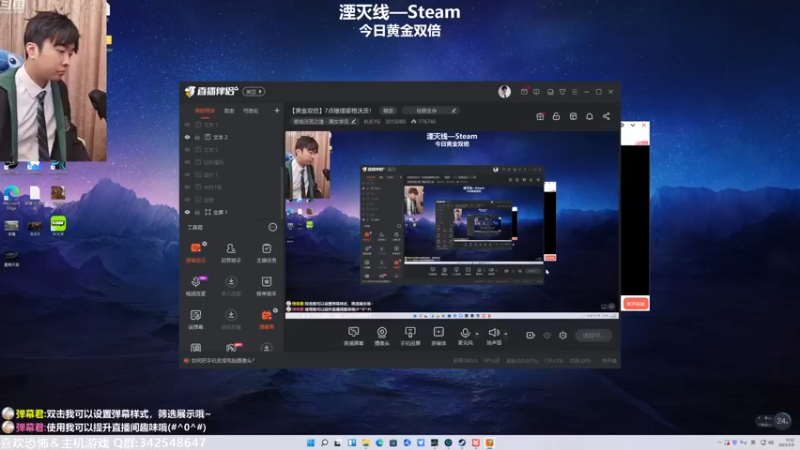Add a phone screen-cast source (手机投屏)
800x450 pixels.
pyautogui.click(x=410, y=336)
